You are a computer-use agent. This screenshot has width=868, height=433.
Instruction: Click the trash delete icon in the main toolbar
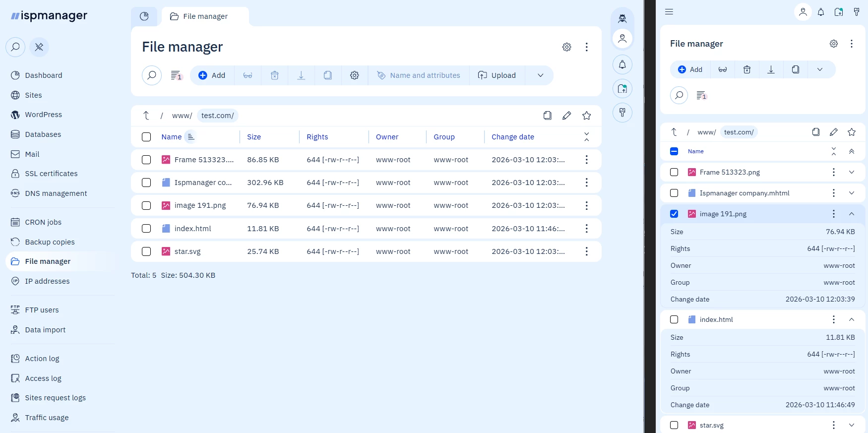pos(274,75)
